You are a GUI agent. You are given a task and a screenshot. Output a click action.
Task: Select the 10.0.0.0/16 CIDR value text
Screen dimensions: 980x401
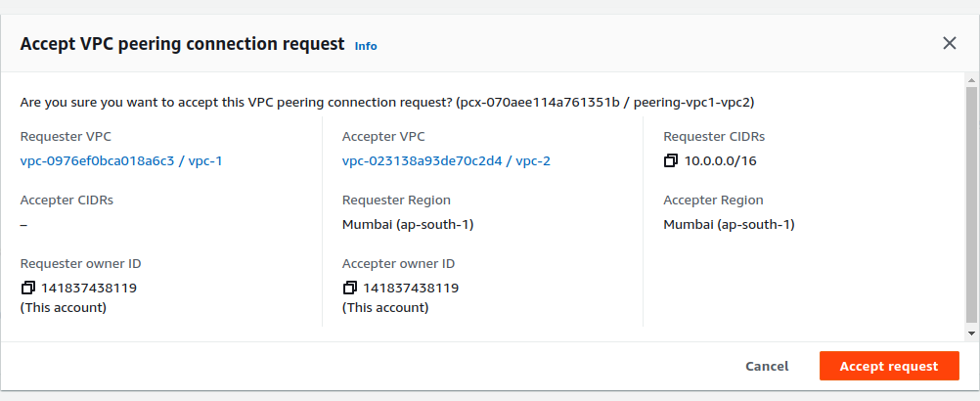pos(720,160)
